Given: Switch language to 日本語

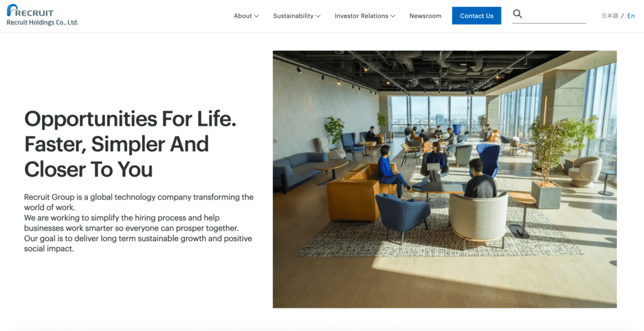Looking at the screenshot, I should click(x=609, y=16).
